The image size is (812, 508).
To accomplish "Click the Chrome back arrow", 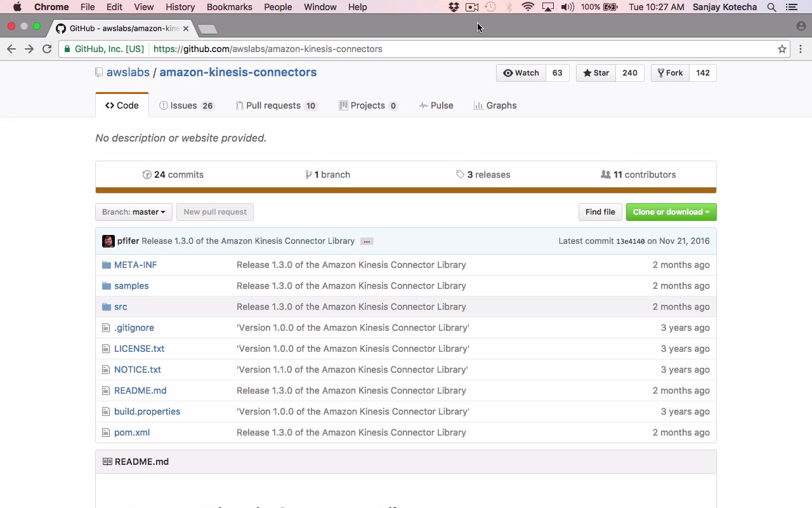I will click(x=11, y=49).
